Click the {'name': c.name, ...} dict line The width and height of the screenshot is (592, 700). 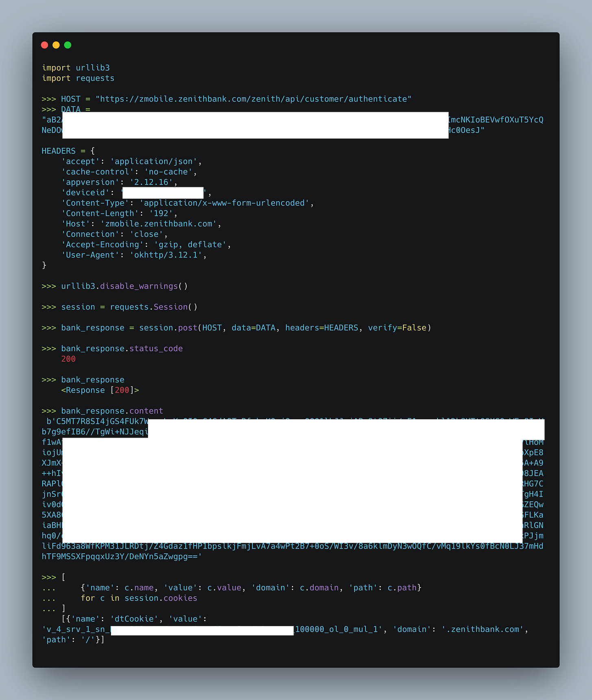click(251, 588)
